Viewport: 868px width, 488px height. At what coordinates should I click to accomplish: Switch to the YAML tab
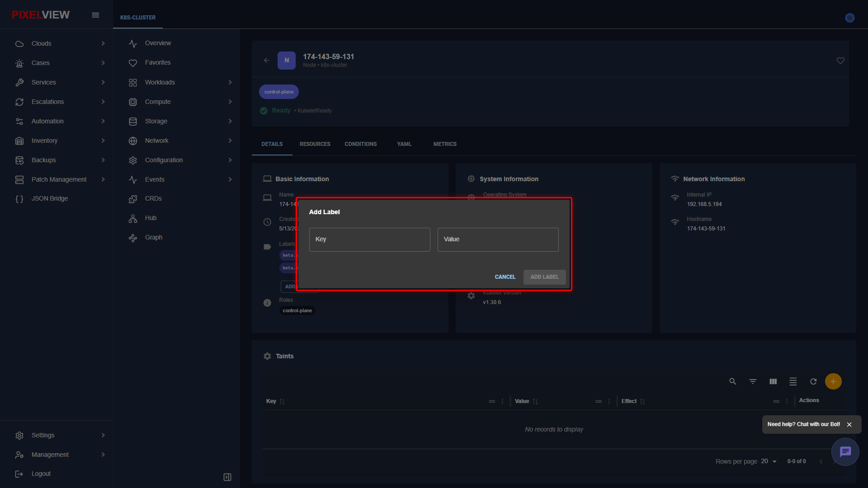click(404, 144)
